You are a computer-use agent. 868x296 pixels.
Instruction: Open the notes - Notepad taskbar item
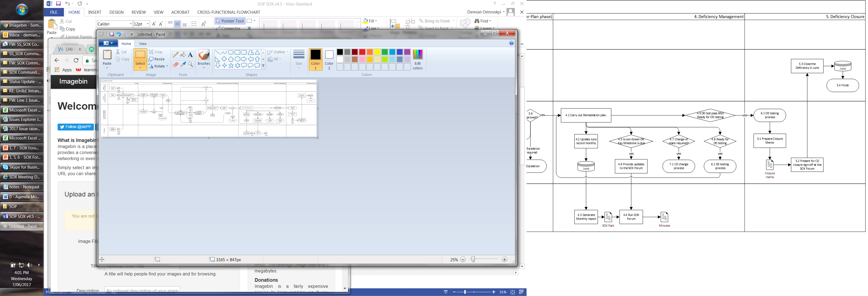(x=22, y=187)
